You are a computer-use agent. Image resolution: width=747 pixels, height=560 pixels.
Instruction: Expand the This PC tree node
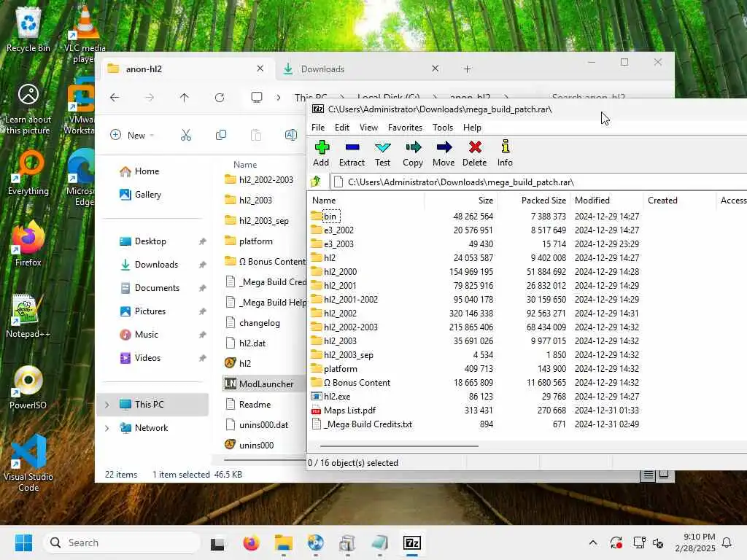(x=107, y=405)
